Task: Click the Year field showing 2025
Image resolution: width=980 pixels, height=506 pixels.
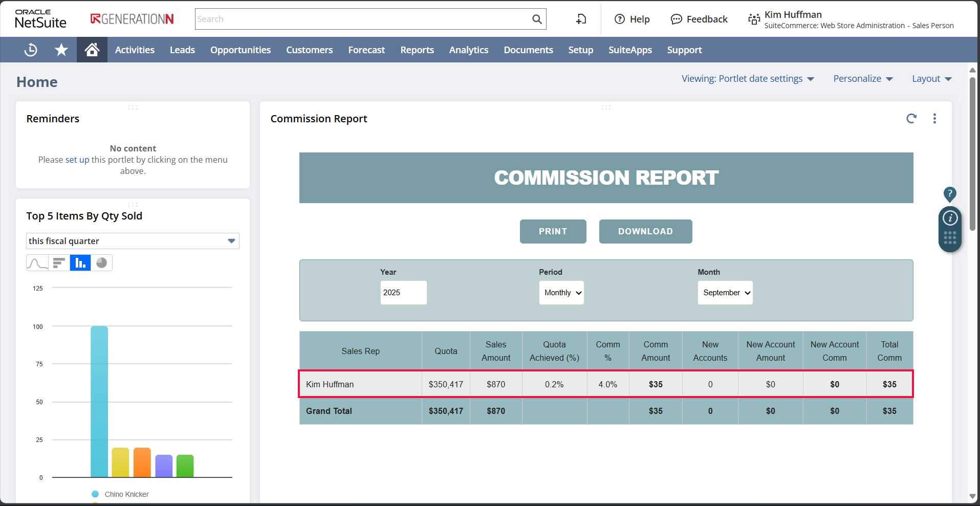Action: click(x=403, y=293)
